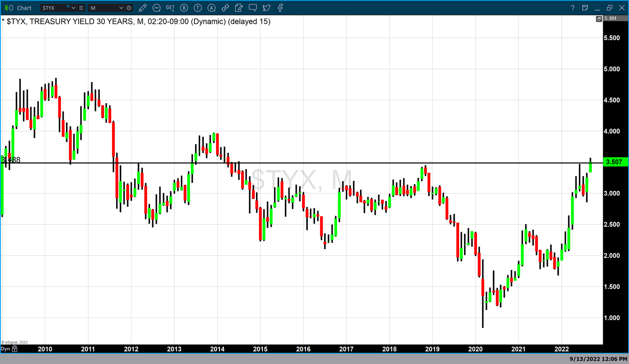Viewport: 629px width, 364px height.
Task: Open the studies chart-line icon
Action: point(157,8)
